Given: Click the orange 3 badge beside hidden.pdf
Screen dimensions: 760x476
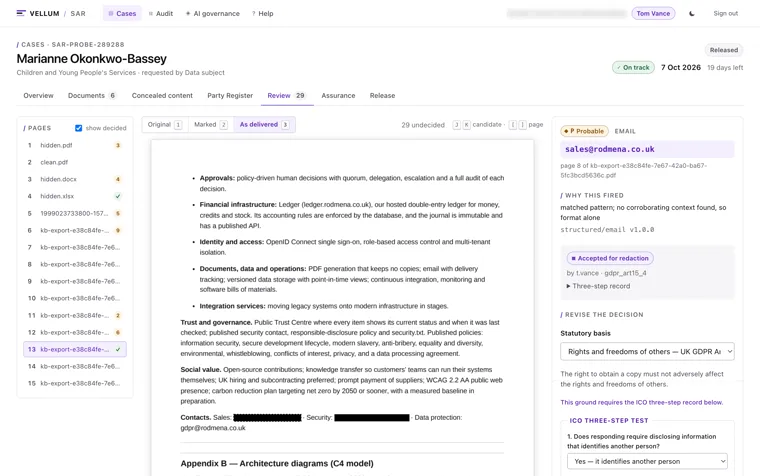Looking at the screenshot, I should point(118,145).
